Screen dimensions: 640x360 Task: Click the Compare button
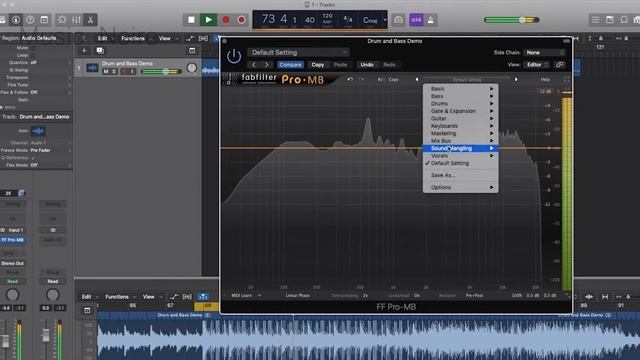(x=290, y=64)
